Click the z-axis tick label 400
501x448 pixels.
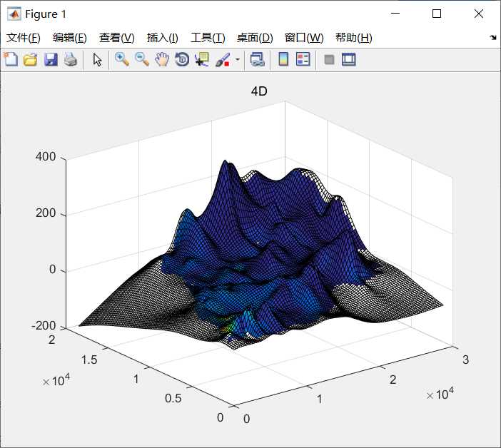tap(46, 156)
